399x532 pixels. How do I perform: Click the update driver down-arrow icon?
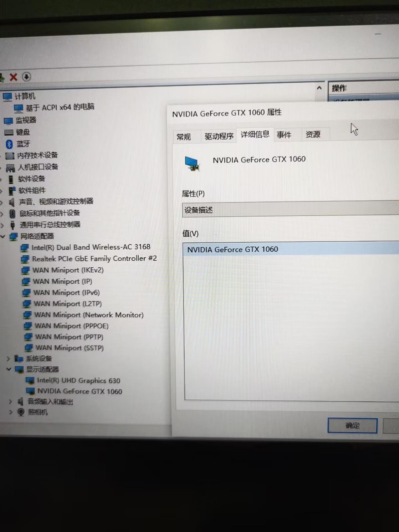pos(27,77)
